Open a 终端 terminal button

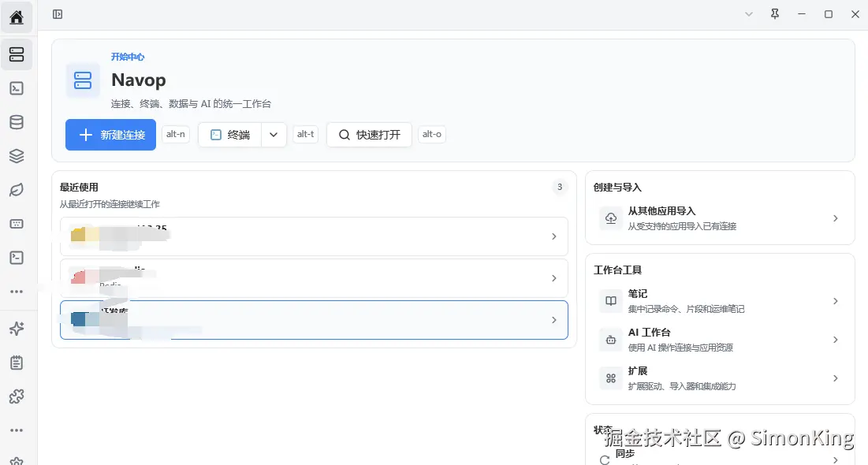pos(229,135)
